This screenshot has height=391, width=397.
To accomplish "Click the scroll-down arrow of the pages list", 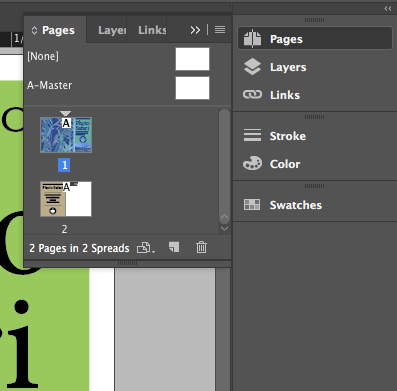I will click(224, 229).
